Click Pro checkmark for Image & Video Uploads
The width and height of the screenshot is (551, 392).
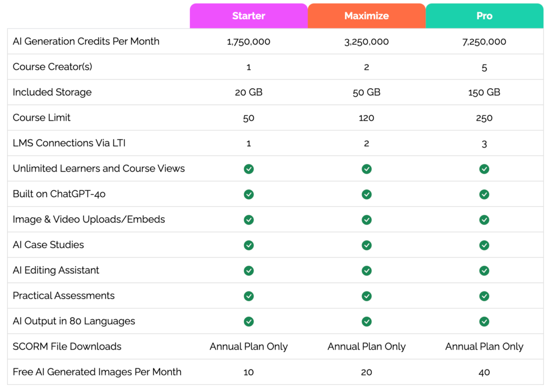484,219
